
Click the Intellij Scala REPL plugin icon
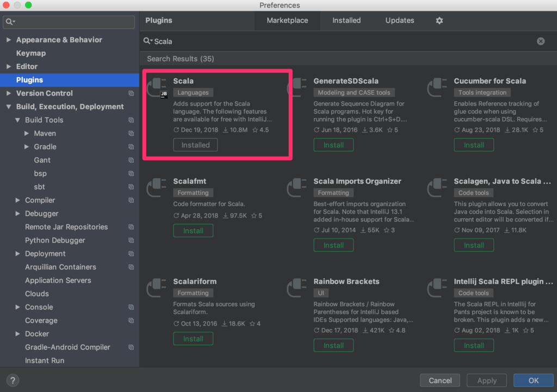pos(437,288)
